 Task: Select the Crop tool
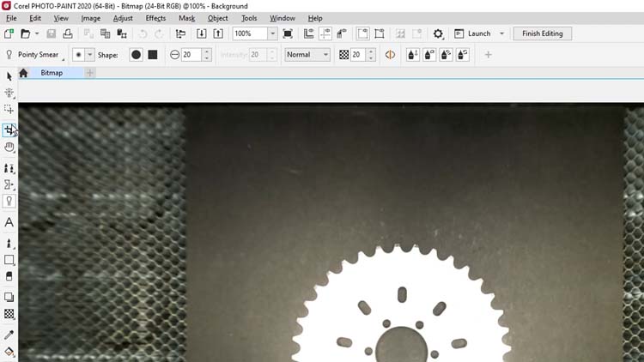pos(9,130)
